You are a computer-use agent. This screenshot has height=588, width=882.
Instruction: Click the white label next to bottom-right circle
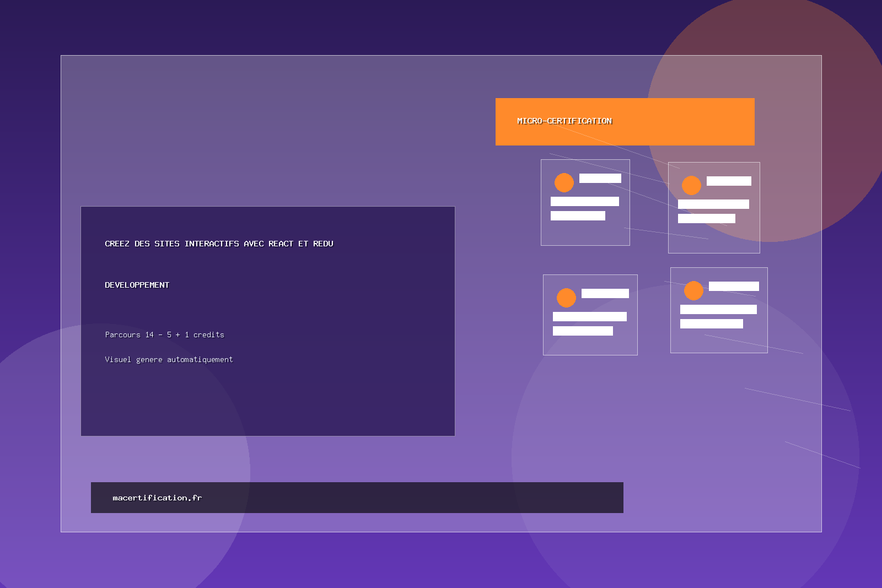pyautogui.click(x=734, y=286)
